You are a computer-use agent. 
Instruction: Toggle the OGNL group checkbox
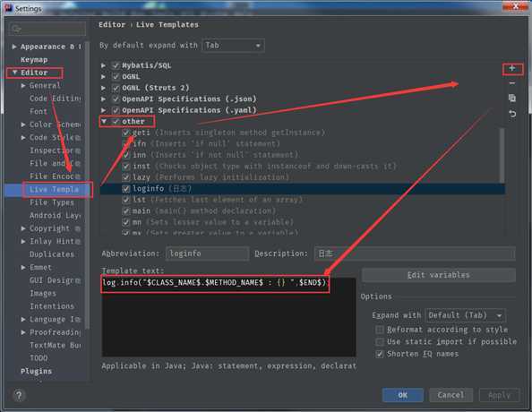(116, 77)
